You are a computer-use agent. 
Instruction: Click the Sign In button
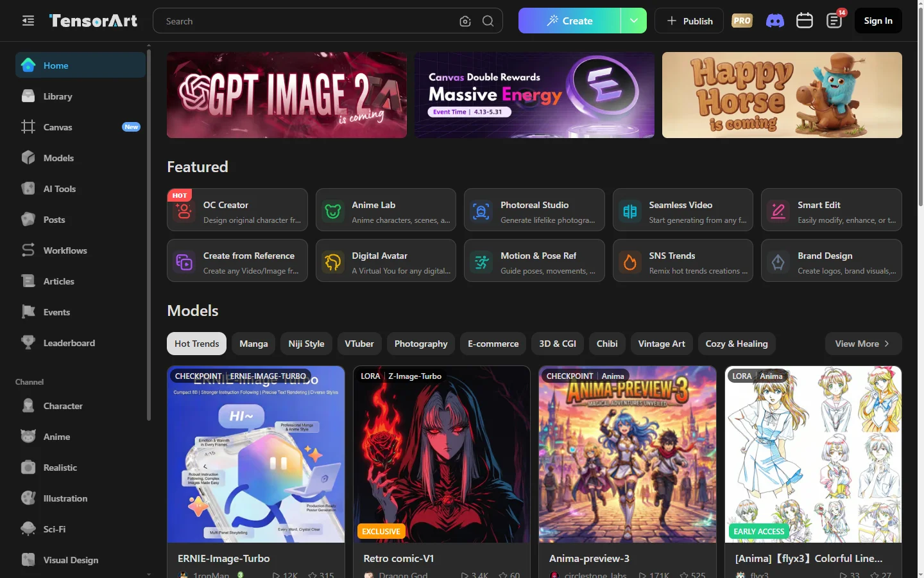pyautogui.click(x=878, y=21)
